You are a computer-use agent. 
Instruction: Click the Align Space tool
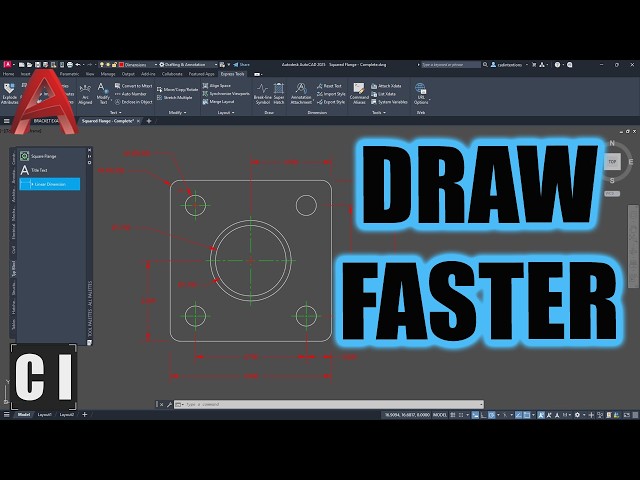point(217,86)
